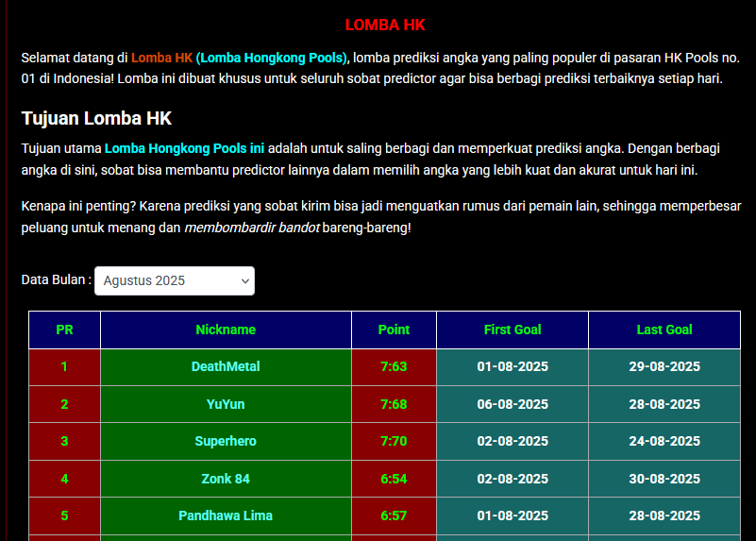Click last goal date 30-08-2025
756x541 pixels.
coord(664,479)
